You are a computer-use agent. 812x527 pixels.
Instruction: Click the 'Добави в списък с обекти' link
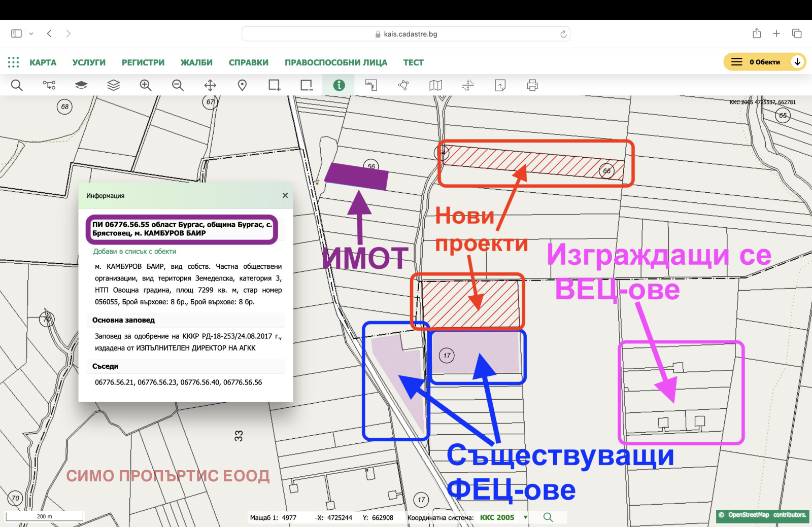pyautogui.click(x=134, y=251)
